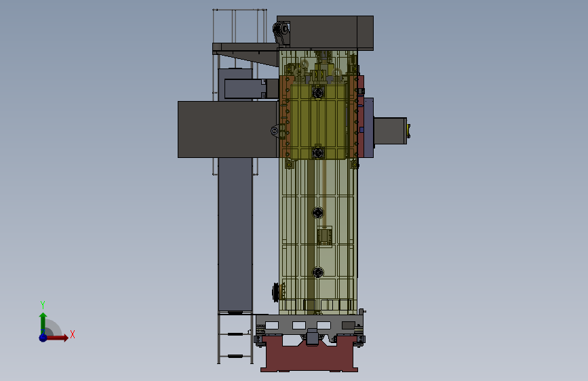Select the tall gray column behind the ladder

[235, 234]
